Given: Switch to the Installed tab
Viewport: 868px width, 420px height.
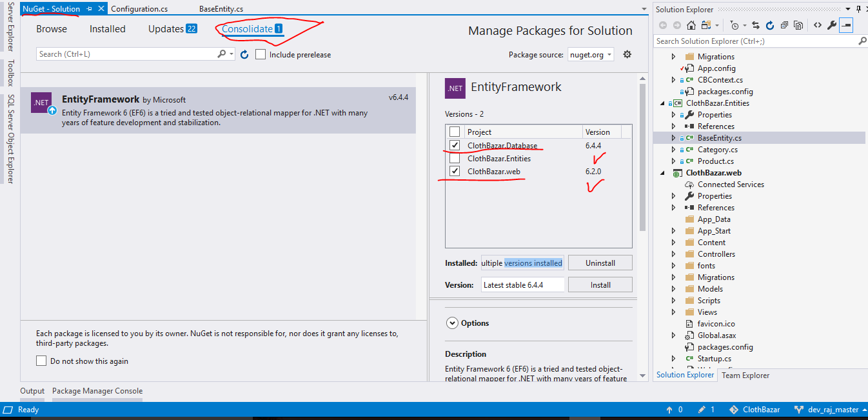Looking at the screenshot, I should pos(108,29).
